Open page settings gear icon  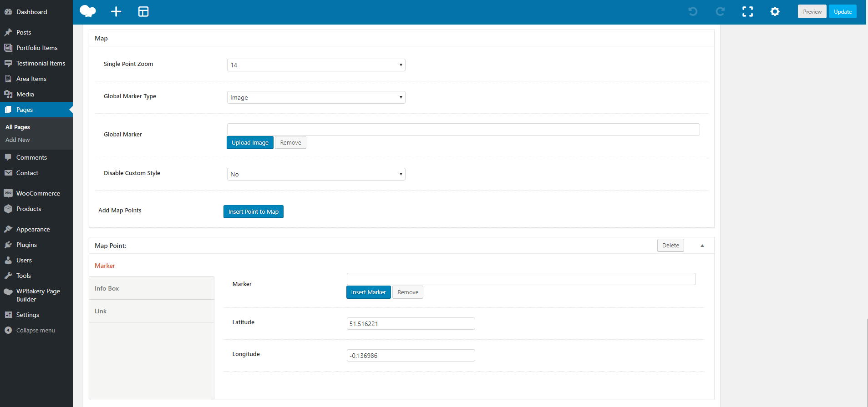click(775, 11)
